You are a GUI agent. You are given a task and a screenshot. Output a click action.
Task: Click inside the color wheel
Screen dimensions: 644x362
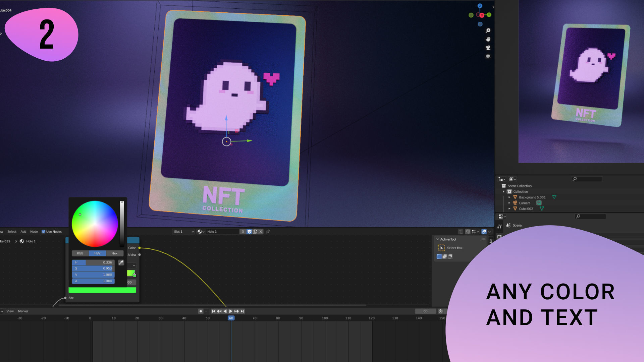(95, 224)
